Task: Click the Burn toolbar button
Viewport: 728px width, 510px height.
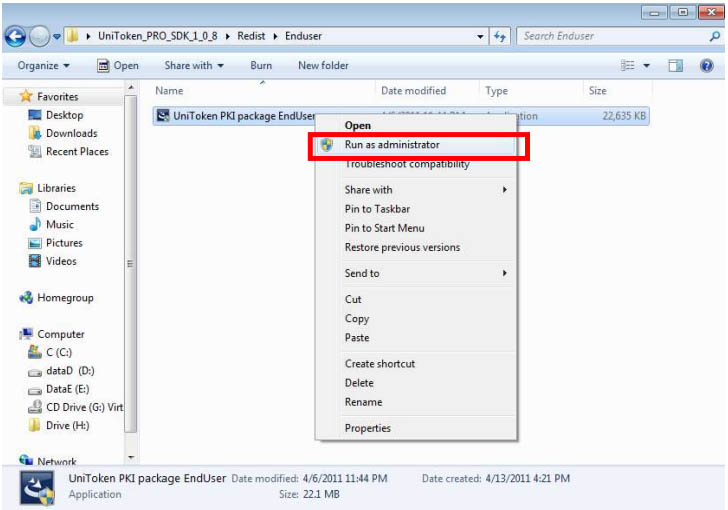Action: pos(261,65)
